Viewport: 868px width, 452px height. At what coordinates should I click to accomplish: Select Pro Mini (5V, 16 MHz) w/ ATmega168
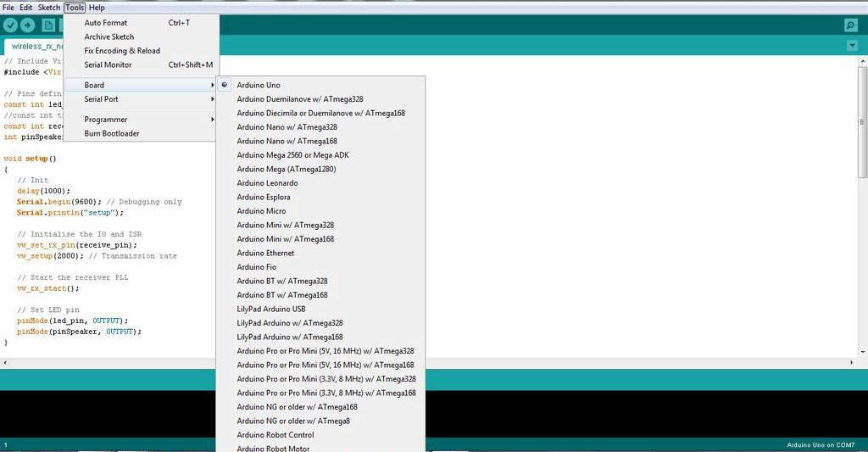[x=320, y=365]
